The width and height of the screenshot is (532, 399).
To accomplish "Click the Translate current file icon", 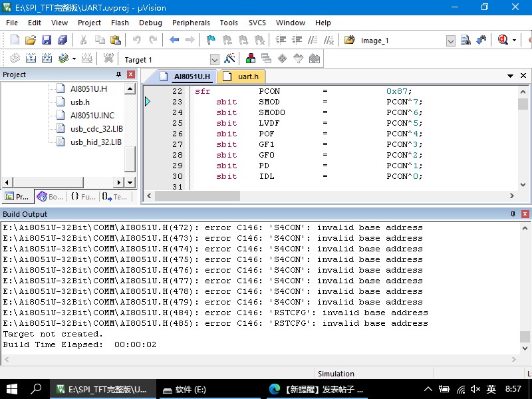I will click(15, 59).
